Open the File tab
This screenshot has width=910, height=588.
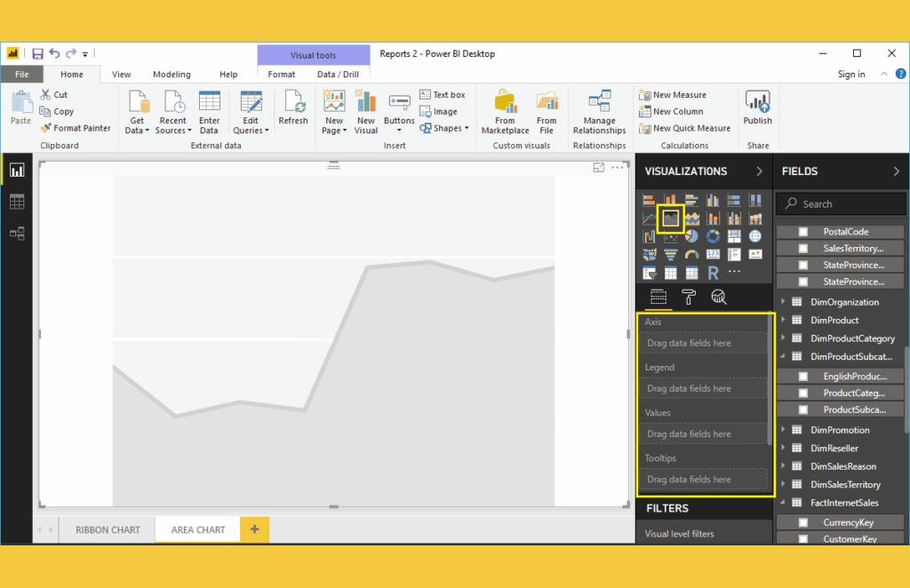21,75
